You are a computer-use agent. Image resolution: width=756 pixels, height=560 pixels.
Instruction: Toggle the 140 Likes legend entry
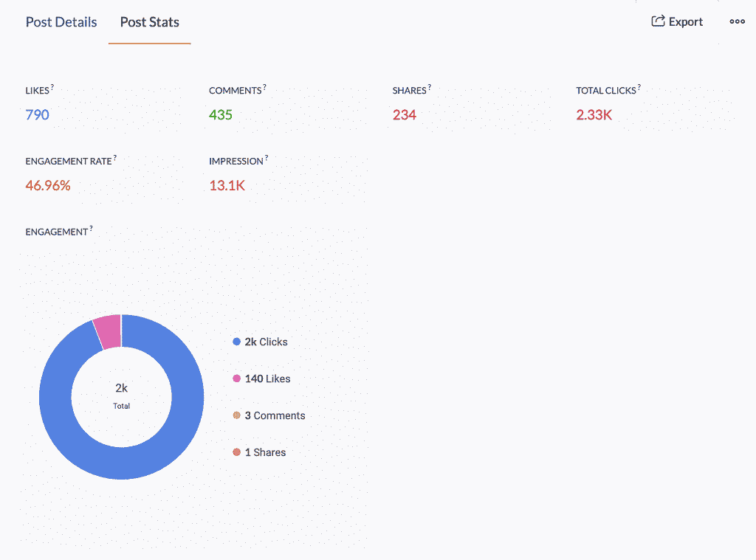point(262,378)
